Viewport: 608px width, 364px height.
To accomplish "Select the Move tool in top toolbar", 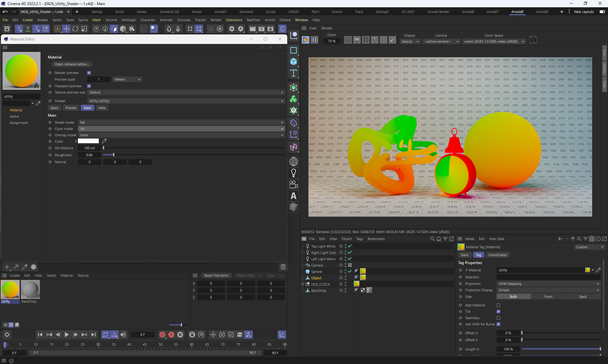I will [66, 29].
